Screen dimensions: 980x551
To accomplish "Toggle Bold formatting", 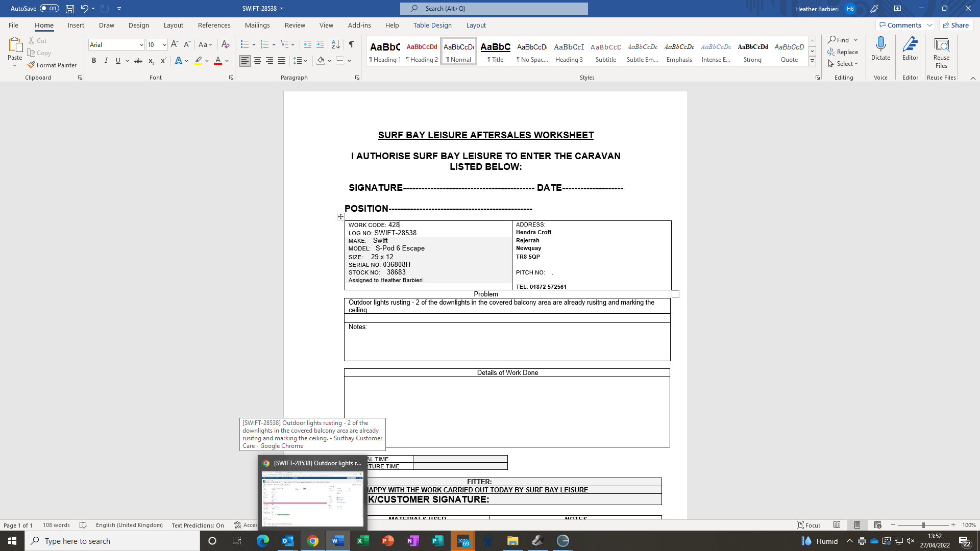I will pos(94,61).
